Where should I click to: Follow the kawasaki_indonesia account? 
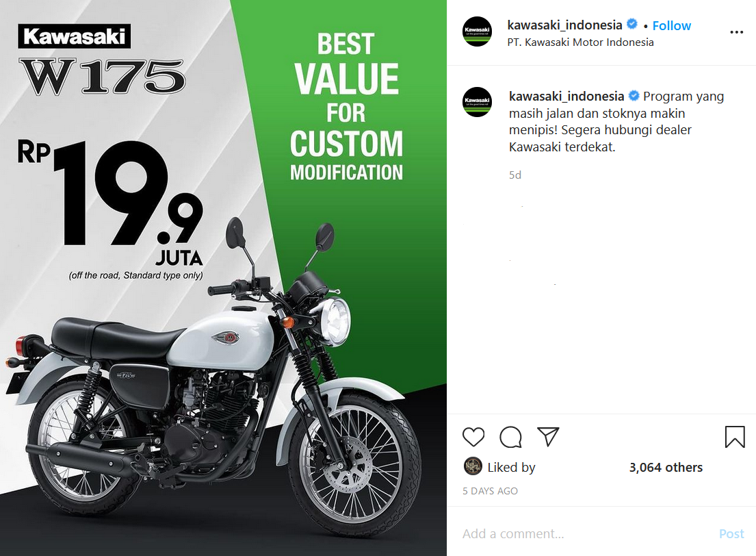[672, 25]
